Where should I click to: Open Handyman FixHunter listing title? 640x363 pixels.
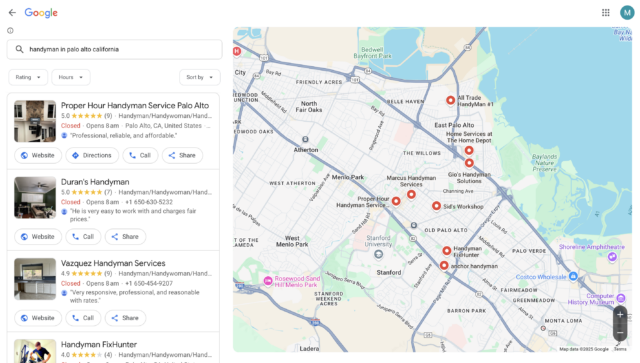99,344
